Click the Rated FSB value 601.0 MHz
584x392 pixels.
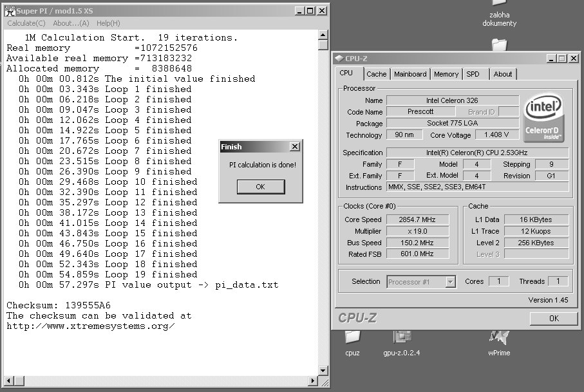(417, 254)
